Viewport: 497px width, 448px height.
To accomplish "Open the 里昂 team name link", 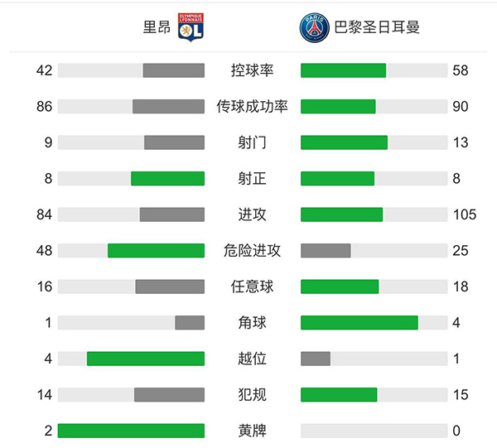I will (x=157, y=28).
